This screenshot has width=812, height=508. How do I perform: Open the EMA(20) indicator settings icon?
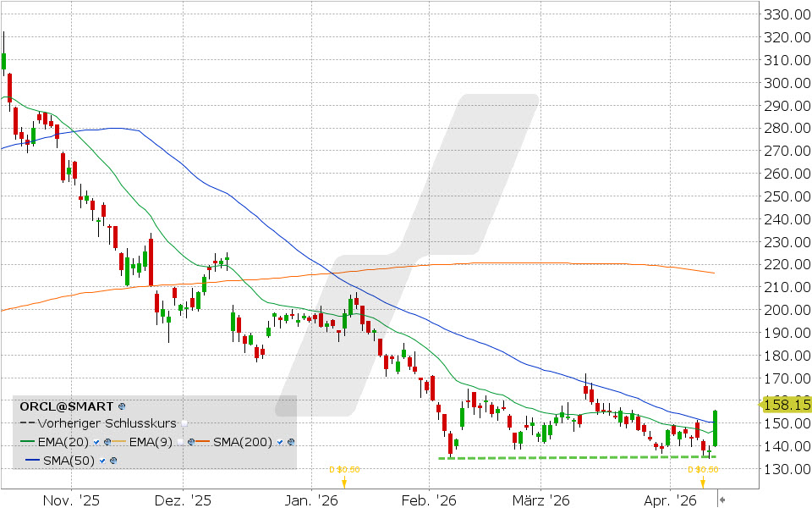click(107, 442)
